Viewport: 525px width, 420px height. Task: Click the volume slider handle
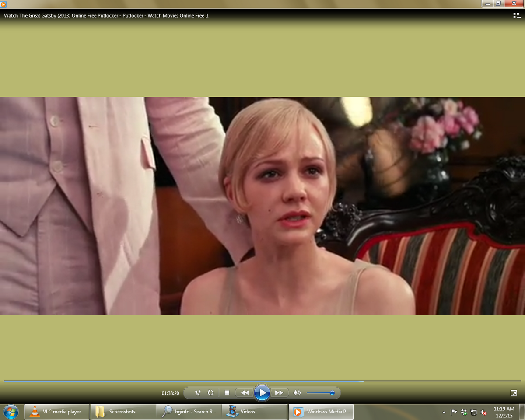click(x=332, y=393)
